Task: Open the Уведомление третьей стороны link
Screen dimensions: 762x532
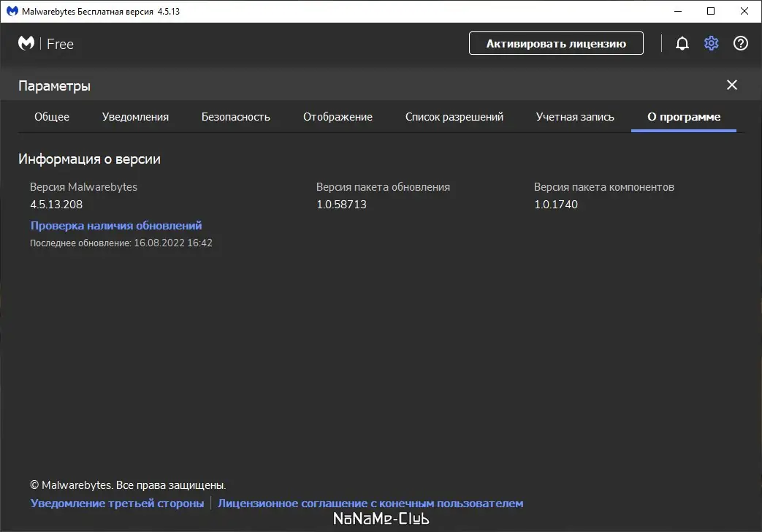Action: tap(117, 503)
